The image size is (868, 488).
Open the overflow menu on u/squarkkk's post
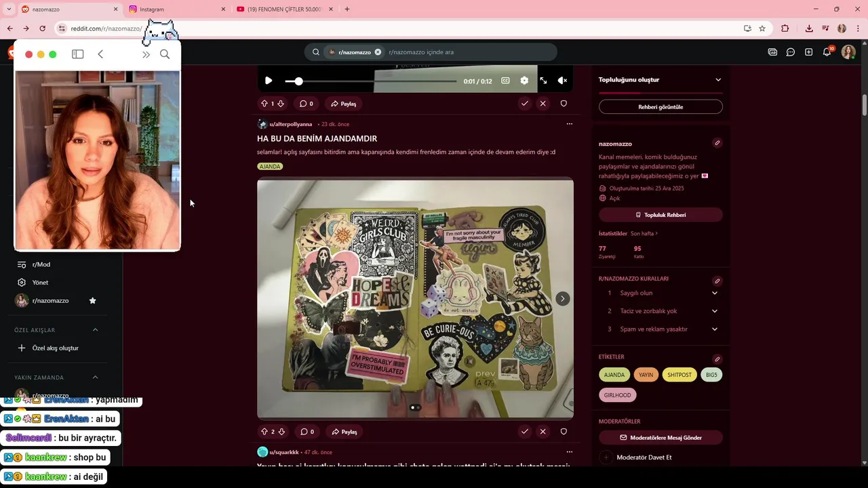point(570,452)
